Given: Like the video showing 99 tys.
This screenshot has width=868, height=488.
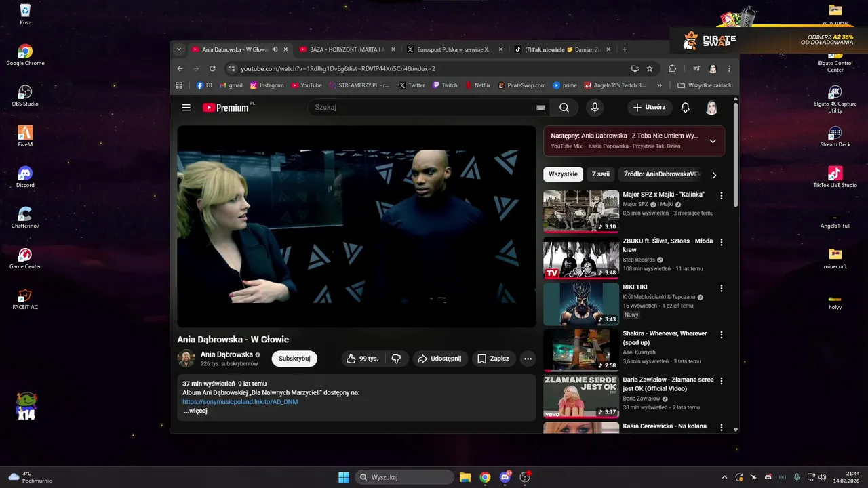Looking at the screenshot, I should [x=362, y=359].
